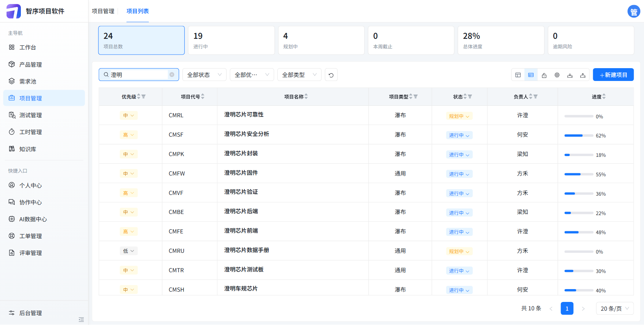Go to the previous page arrow
Screen dimensions: 644x325
[x=551, y=309]
